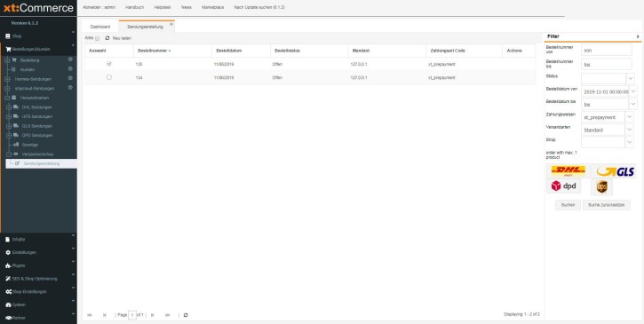The width and height of the screenshot is (644, 324).
Task: Close the Sendungserstellung tab
Action: coord(171,24)
